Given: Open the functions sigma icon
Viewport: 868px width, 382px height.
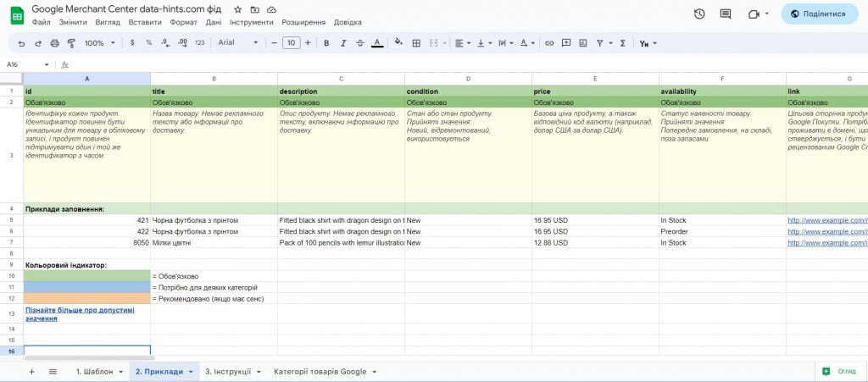Looking at the screenshot, I should point(623,42).
